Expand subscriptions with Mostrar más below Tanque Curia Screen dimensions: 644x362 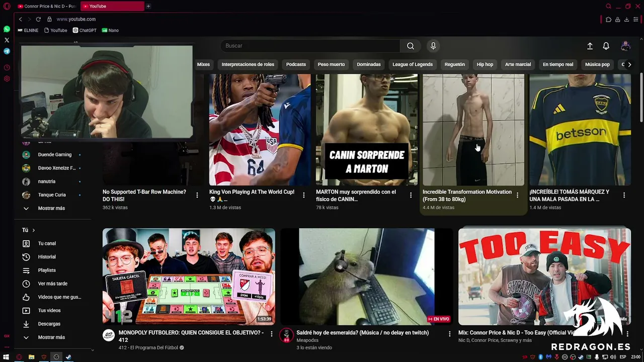pyautogui.click(x=51, y=208)
